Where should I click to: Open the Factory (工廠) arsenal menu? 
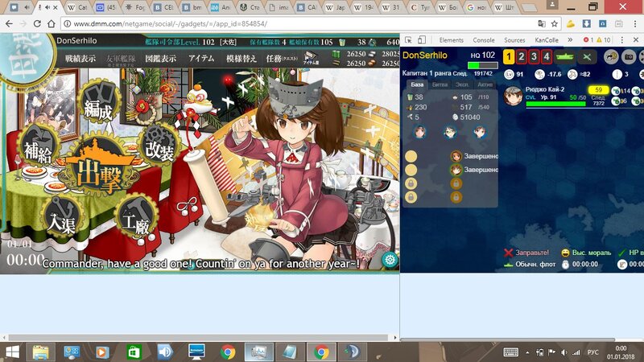tap(134, 220)
